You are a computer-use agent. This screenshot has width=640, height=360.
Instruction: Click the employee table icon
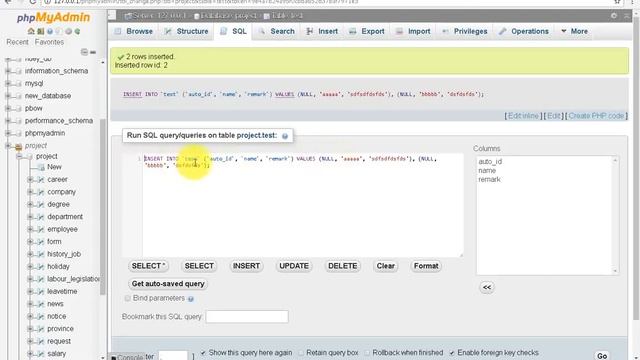[41, 229]
